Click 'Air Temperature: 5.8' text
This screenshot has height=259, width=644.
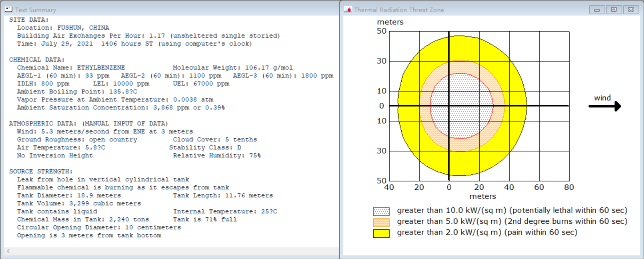(x=61, y=147)
